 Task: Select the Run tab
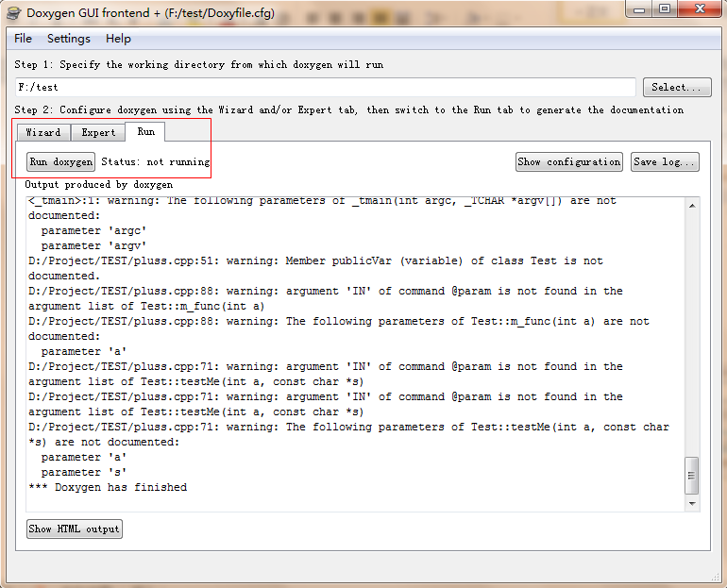point(145,131)
